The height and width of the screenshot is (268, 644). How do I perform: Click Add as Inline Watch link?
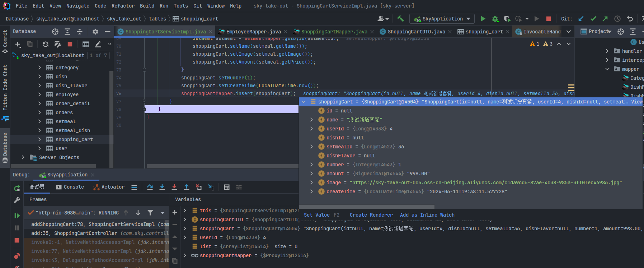click(x=427, y=215)
